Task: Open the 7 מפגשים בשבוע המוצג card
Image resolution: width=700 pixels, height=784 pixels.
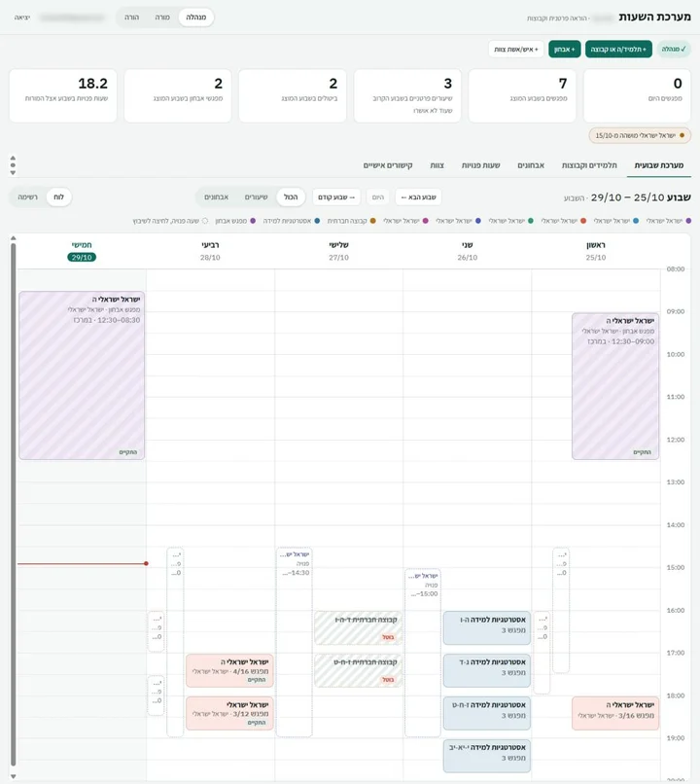Action: coord(522,95)
